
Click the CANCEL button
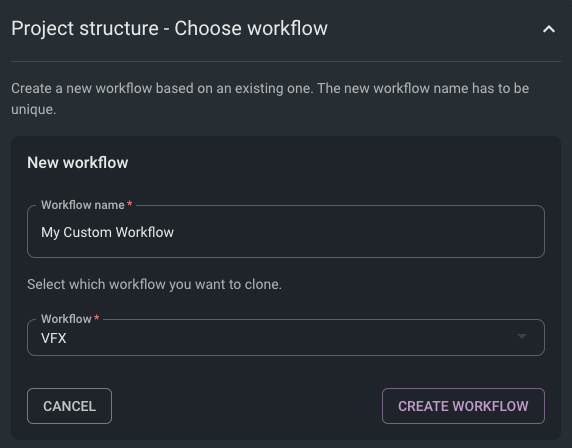[69, 406]
